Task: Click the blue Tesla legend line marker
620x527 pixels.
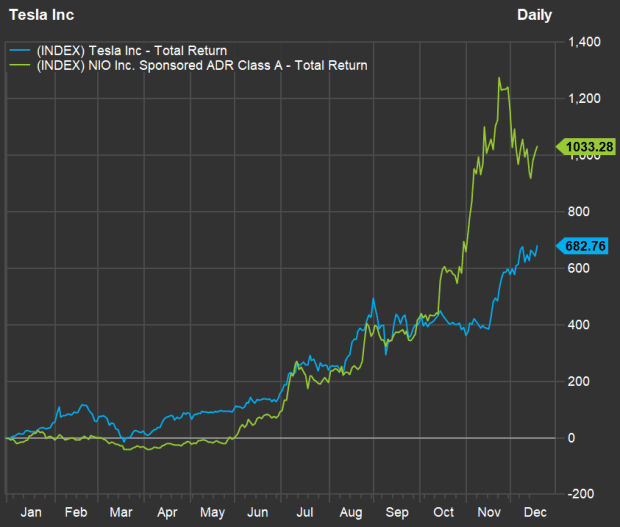Action: [21, 49]
